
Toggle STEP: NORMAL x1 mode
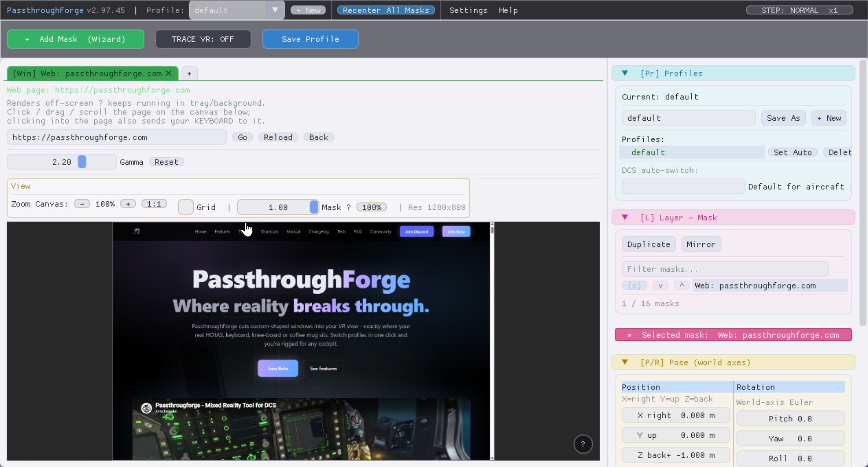(x=799, y=10)
